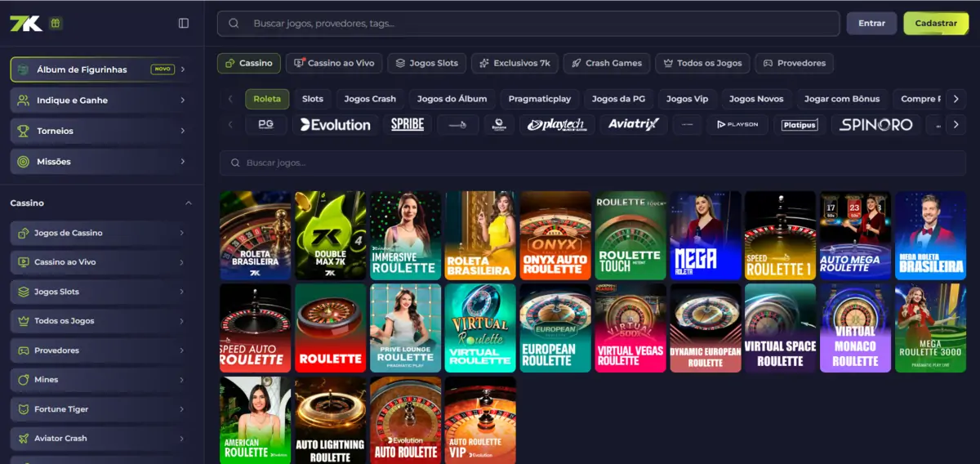Open Mega Roleta game tile
This screenshot has height=464, width=980.
point(706,236)
